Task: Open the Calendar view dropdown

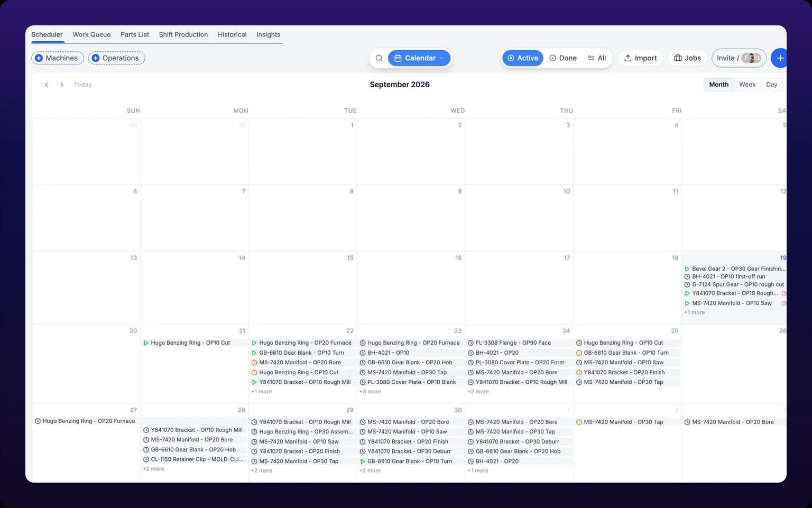Action: [x=419, y=58]
